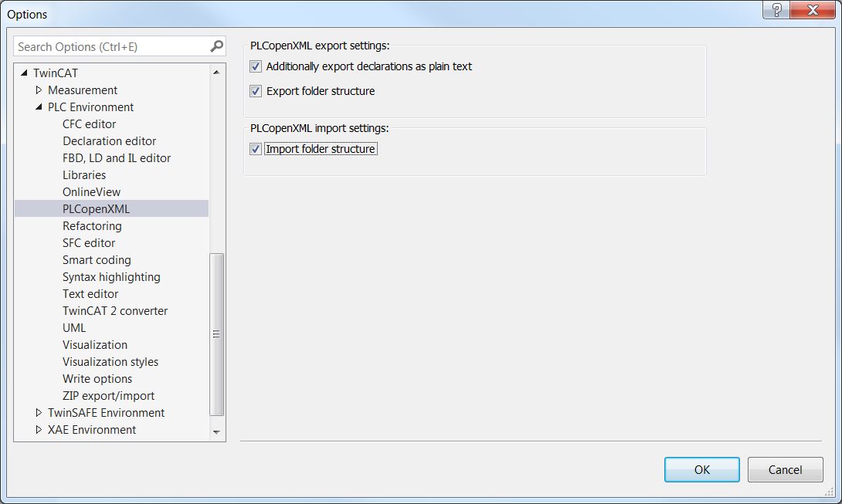The width and height of the screenshot is (842, 504).
Task: Click the options tree scrollbar thumb
Action: (x=216, y=334)
